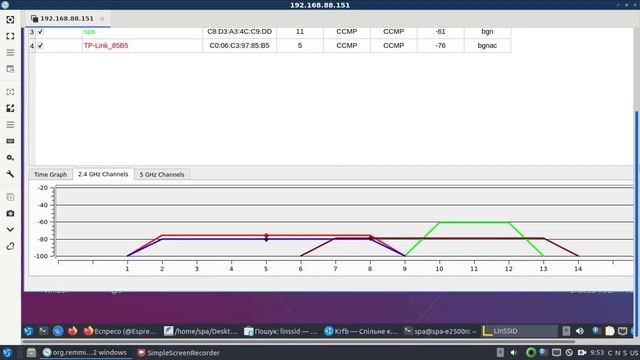Open Remmina connection preferences gear icon
This screenshot has height=360, width=640.
(x=10, y=158)
